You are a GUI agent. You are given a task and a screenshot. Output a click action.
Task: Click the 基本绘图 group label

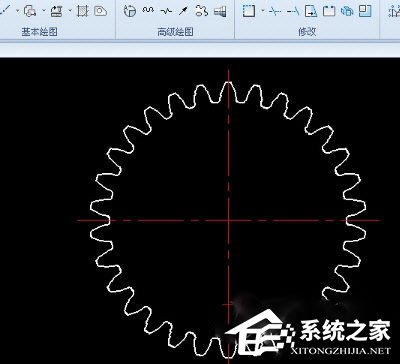(x=39, y=32)
